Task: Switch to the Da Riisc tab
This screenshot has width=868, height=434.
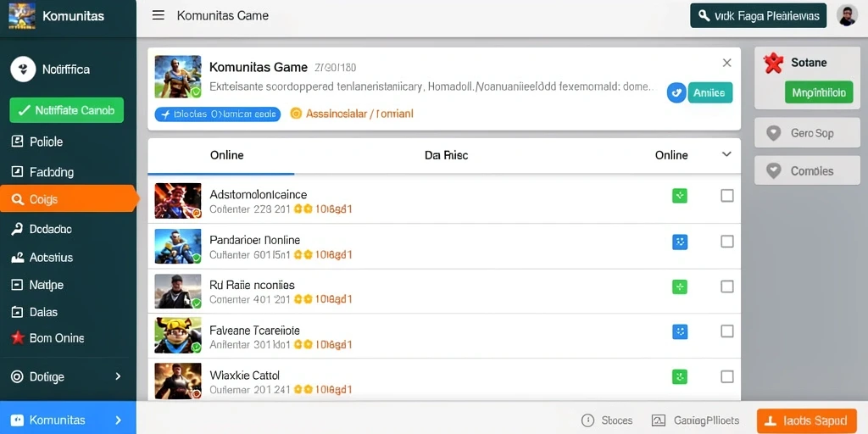Action: click(446, 155)
